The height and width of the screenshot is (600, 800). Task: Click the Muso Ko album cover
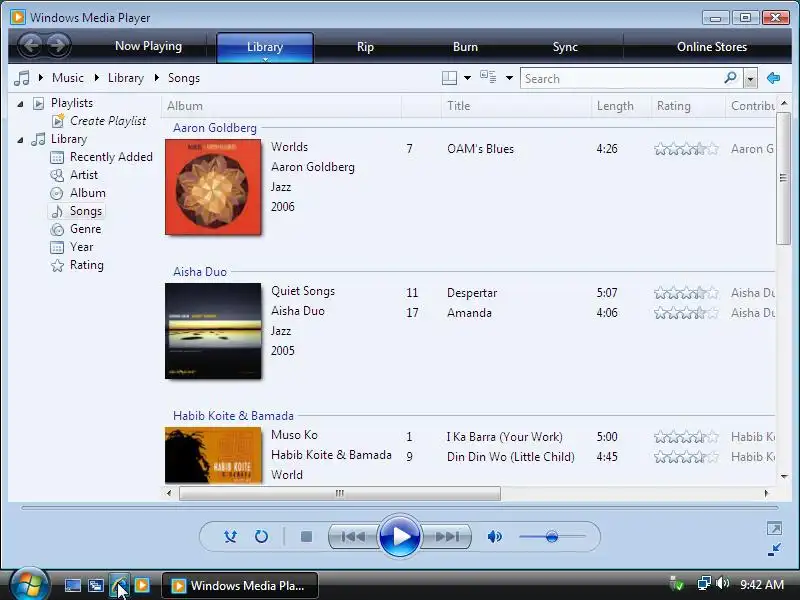click(x=213, y=455)
